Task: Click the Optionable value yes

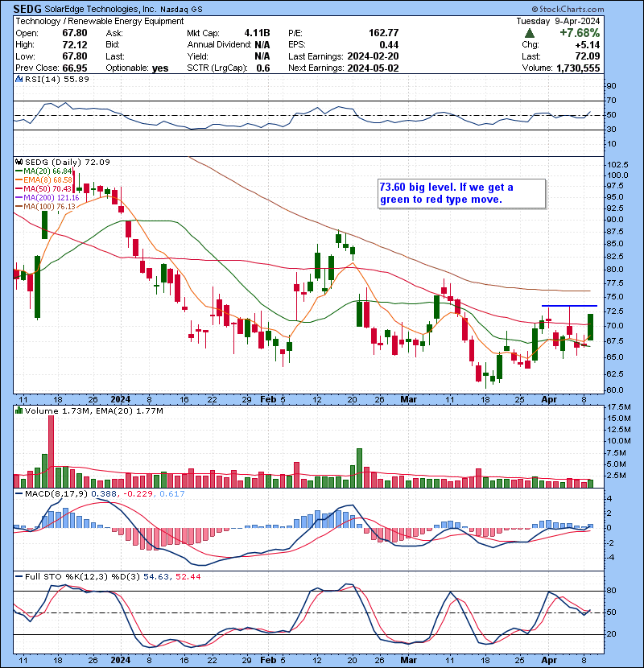Action: tap(160, 68)
